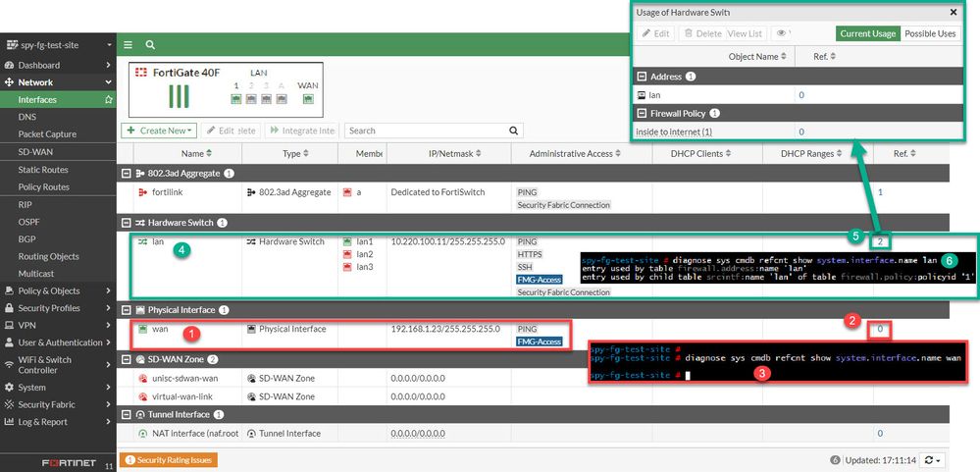
Task: Click the Fortinet logo in sidebar footer
Action: [69, 463]
